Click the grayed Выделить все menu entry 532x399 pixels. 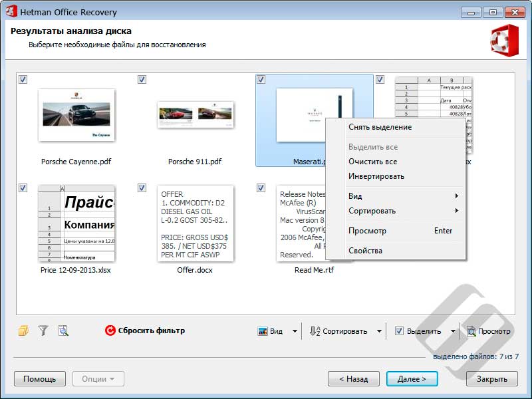396,147
